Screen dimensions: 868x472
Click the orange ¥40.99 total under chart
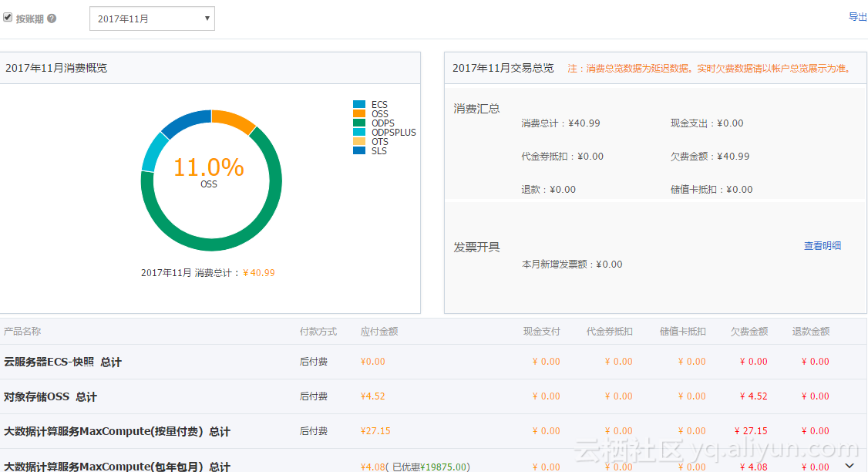258,272
